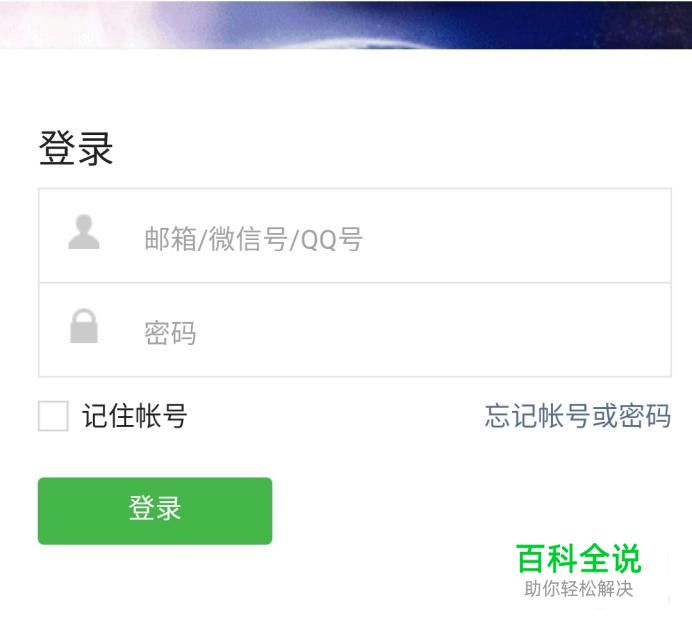Focus the 密码 password field
This screenshot has width=692, height=633.
point(355,330)
